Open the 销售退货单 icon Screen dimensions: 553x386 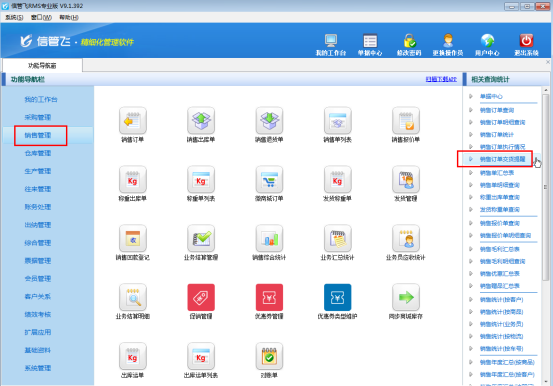click(269, 121)
